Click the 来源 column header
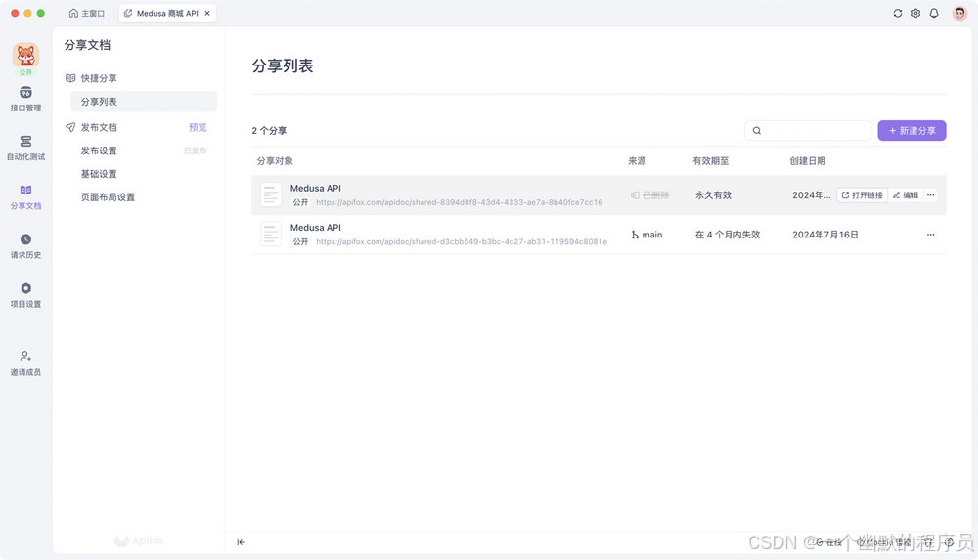Image resolution: width=978 pixels, height=560 pixels. pos(637,161)
